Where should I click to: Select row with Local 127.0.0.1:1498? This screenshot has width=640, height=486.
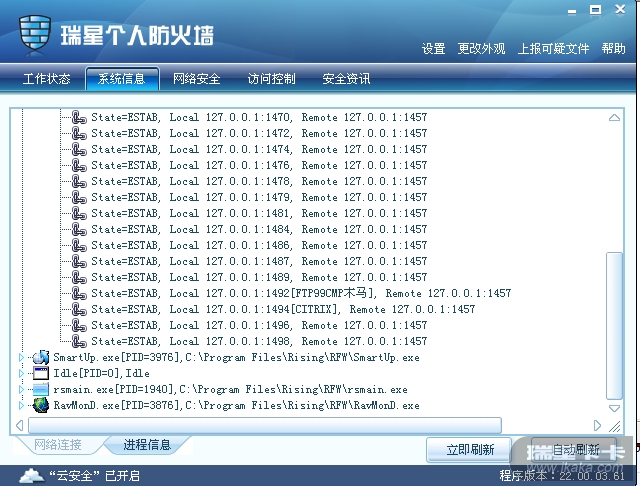(x=259, y=341)
